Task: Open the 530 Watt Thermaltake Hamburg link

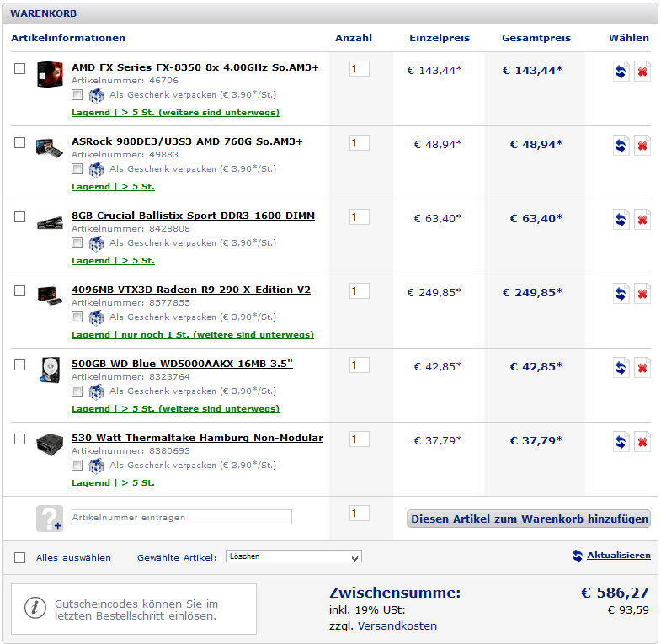Action: point(197,438)
